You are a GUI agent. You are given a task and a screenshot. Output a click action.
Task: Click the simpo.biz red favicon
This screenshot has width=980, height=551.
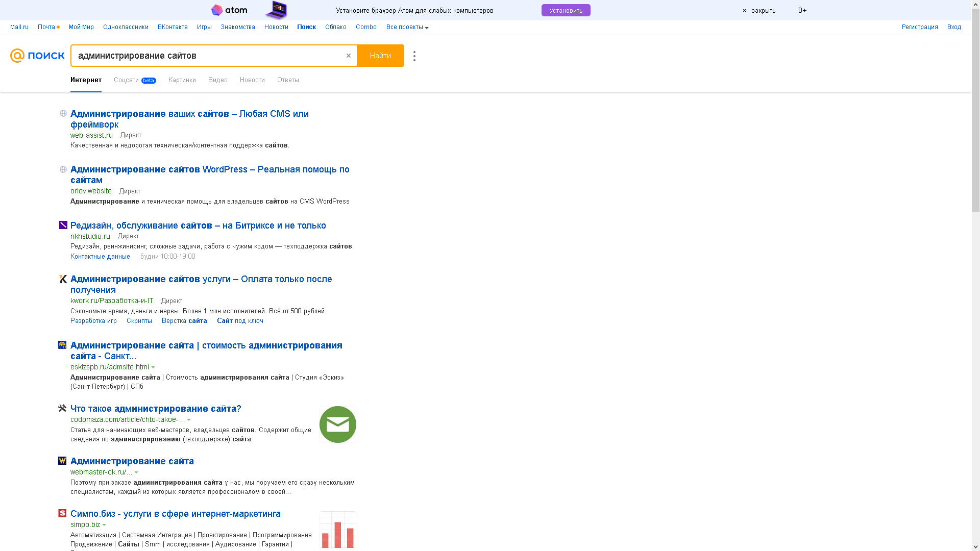[62, 513]
